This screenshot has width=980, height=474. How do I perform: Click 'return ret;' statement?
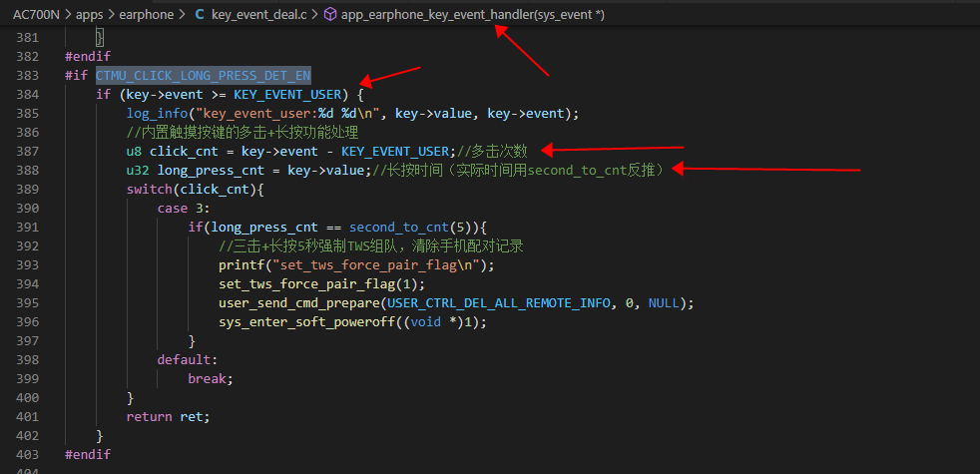[168, 416]
